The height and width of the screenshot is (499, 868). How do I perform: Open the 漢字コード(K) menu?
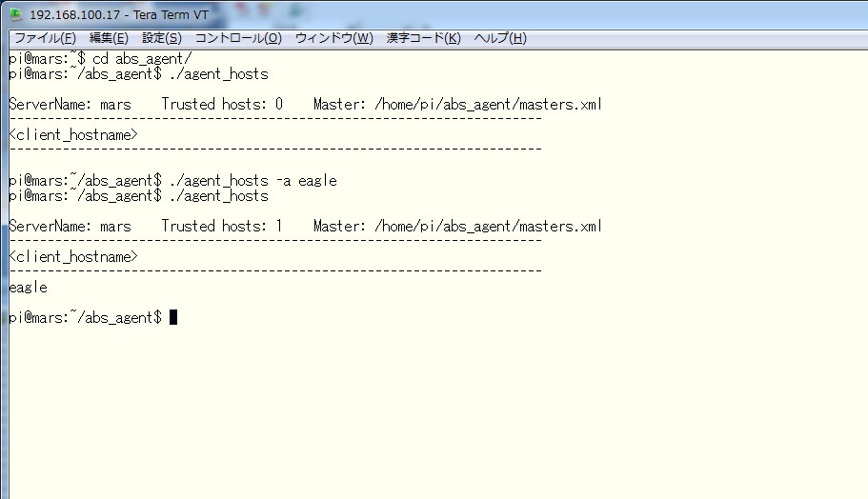pos(423,38)
